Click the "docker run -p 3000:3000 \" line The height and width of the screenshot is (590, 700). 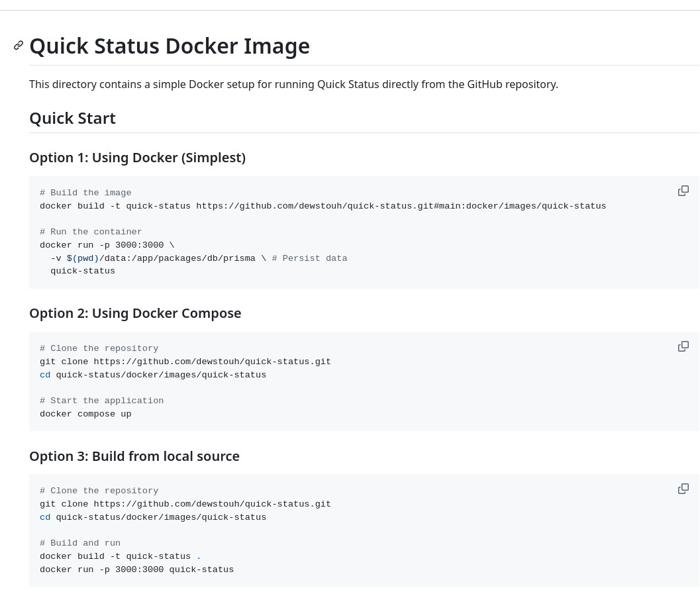[x=107, y=245]
